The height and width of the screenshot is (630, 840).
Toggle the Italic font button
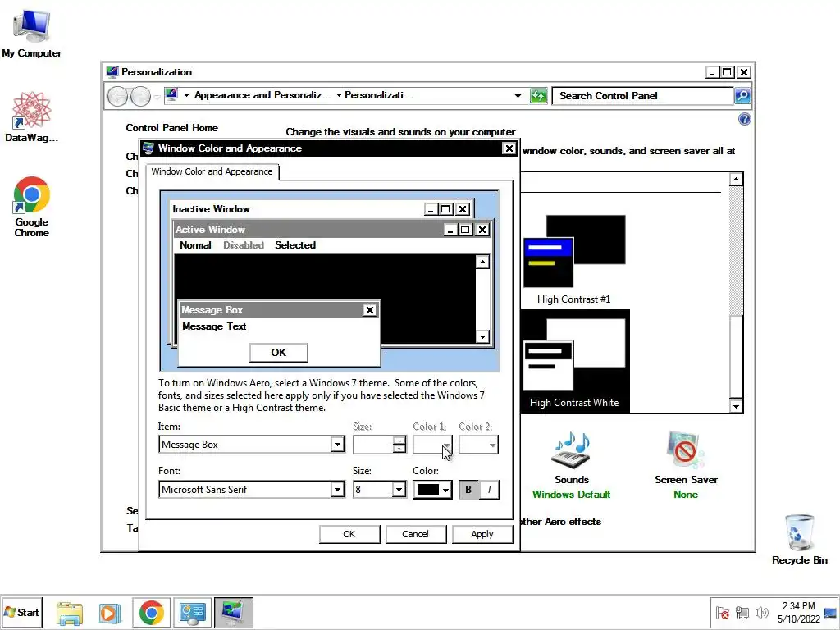[x=489, y=490]
